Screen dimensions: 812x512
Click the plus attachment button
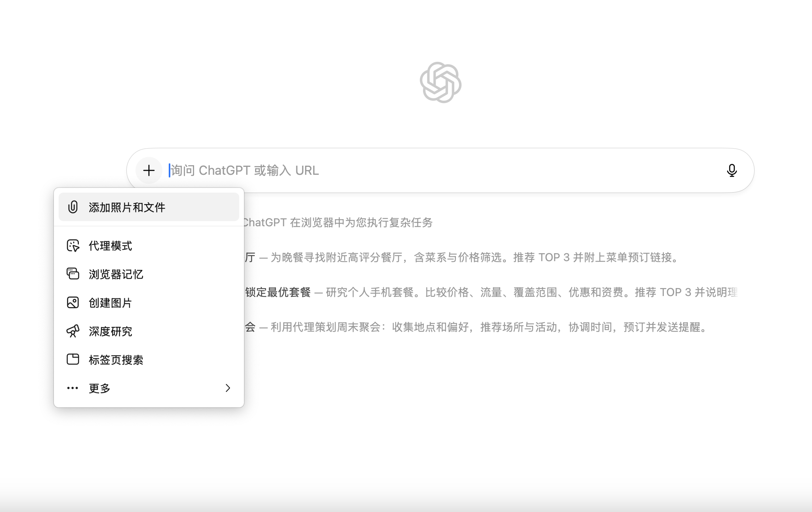click(x=149, y=170)
